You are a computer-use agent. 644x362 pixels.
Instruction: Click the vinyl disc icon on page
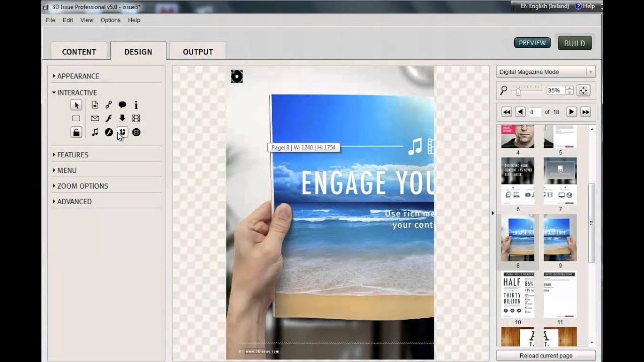[x=237, y=76]
